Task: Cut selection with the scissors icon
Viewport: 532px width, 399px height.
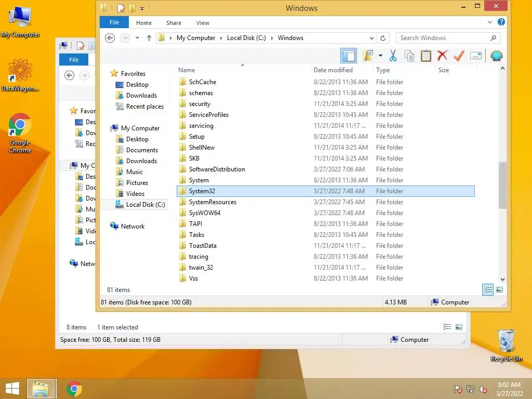Action: coord(393,56)
